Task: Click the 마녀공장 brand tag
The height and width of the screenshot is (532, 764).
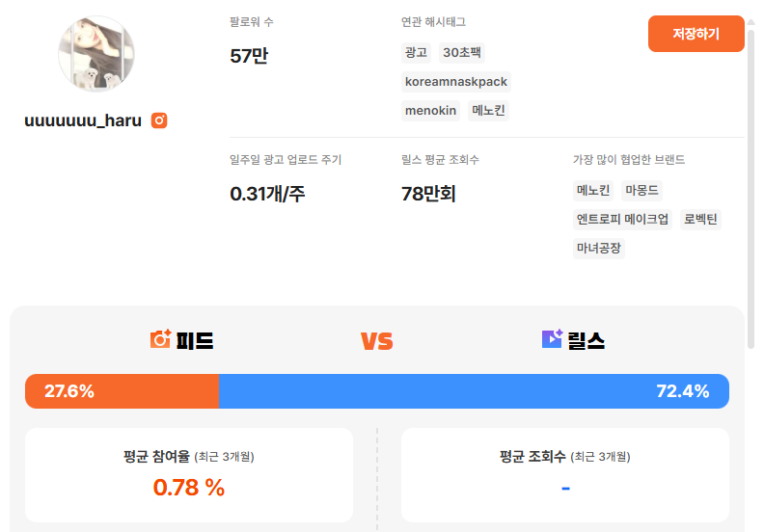Action: (599, 249)
